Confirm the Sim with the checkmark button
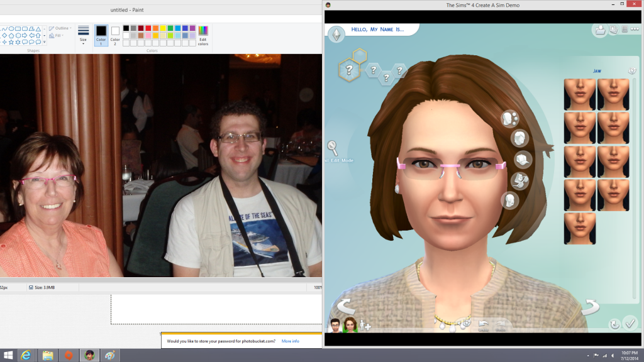Image resolution: width=644 pixels, height=362 pixels. [x=630, y=324]
